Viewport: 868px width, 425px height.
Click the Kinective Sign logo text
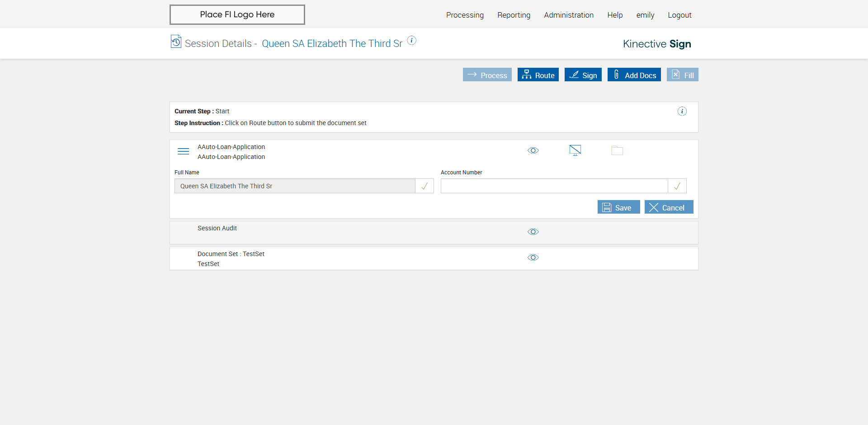pos(657,44)
